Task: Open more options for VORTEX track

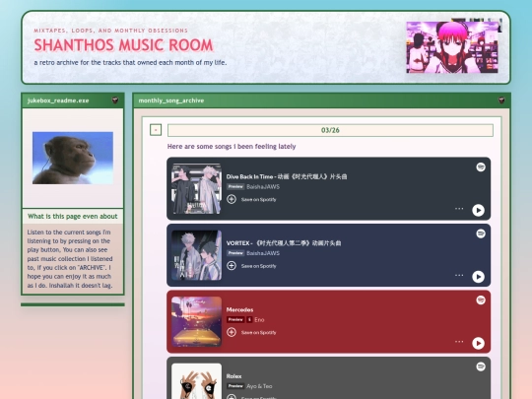Action: pos(459,275)
